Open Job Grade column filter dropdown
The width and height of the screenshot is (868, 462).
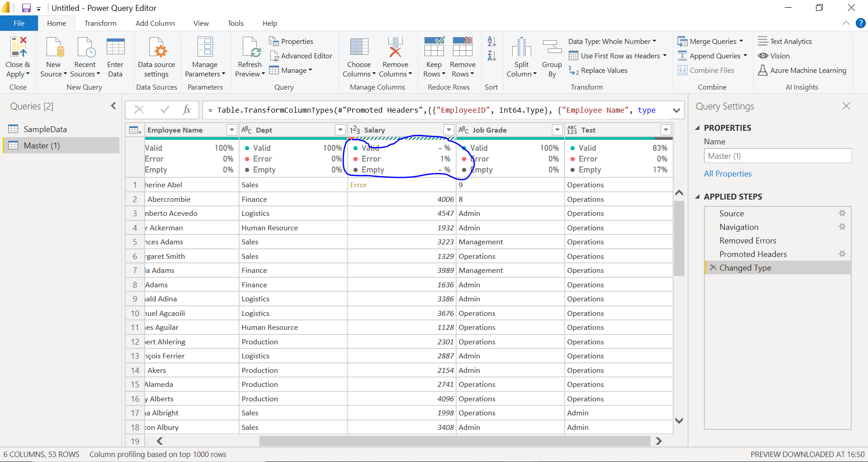pos(557,130)
